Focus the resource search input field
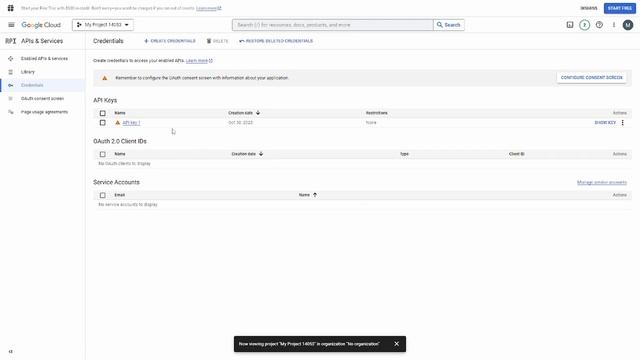Viewport: 640px width, 360px height. coord(333,25)
